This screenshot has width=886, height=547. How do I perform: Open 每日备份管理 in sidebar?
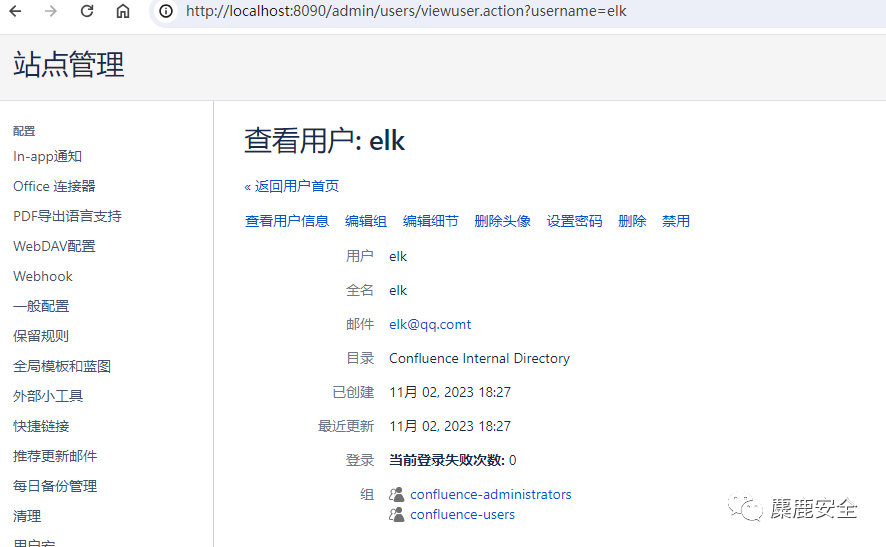(x=55, y=486)
